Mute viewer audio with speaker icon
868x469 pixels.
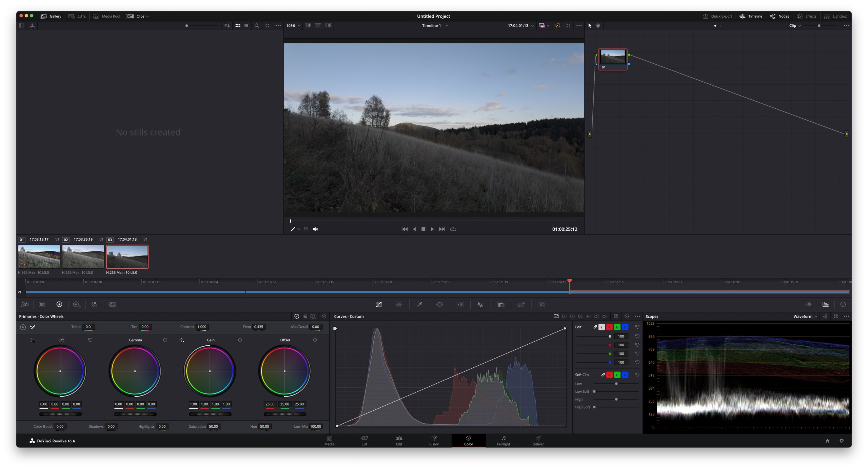coord(315,229)
